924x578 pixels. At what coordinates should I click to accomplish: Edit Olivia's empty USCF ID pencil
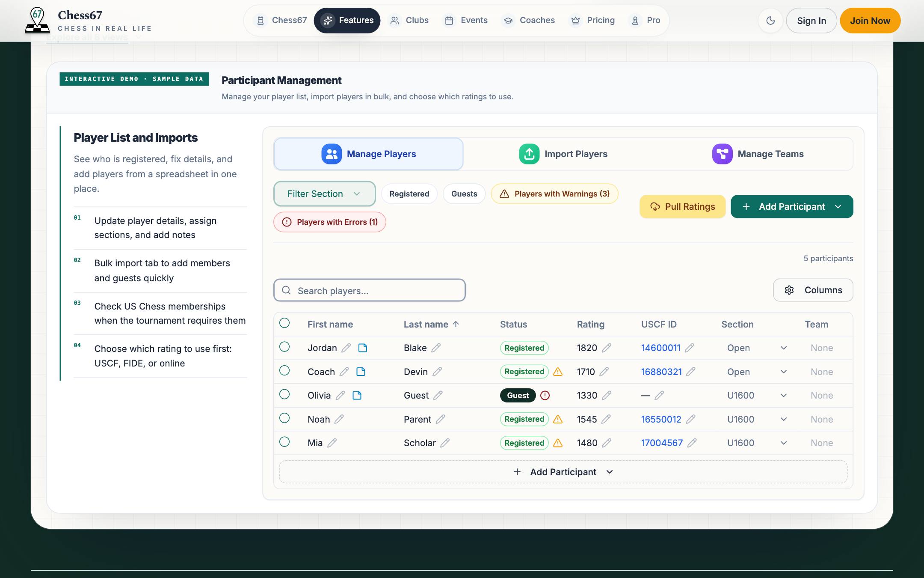[659, 395]
